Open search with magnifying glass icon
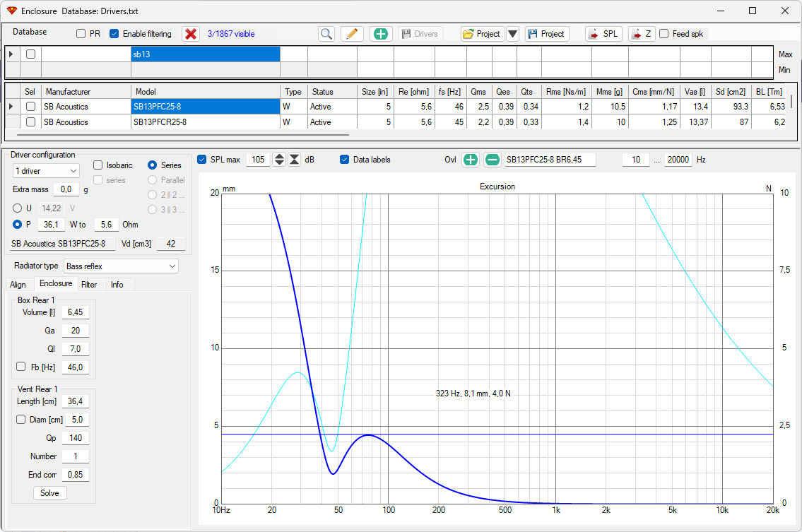The image size is (802, 532). click(x=326, y=34)
